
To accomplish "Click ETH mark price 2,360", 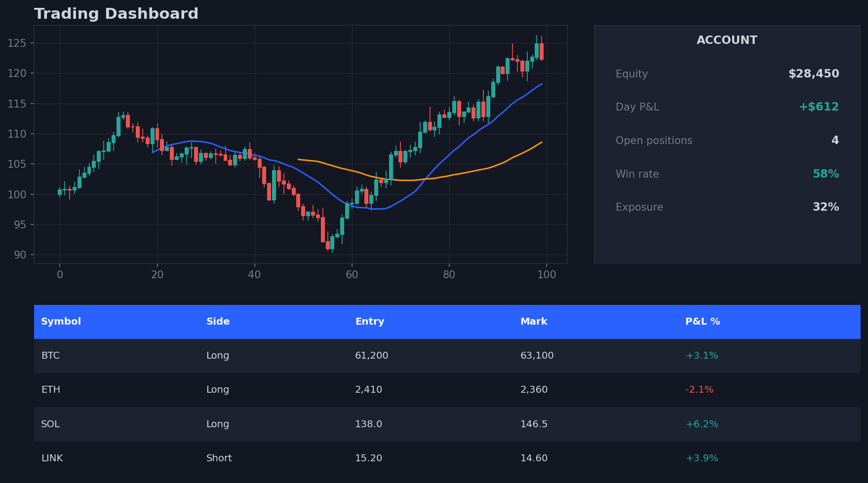I will 534,390.
